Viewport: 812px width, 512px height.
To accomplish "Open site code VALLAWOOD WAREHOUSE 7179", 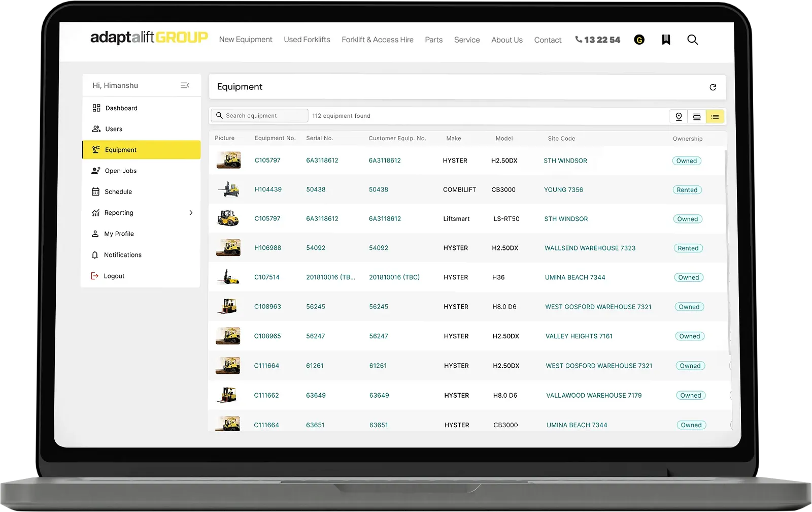I will [x=594, y=395].
